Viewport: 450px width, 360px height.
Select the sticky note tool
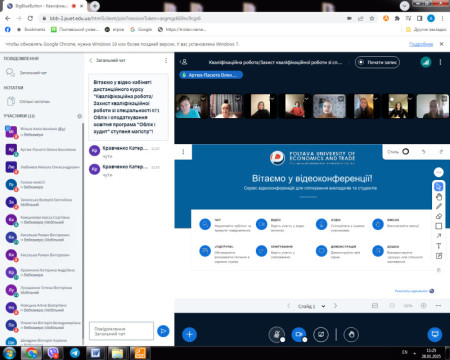(x=439, y=256)
